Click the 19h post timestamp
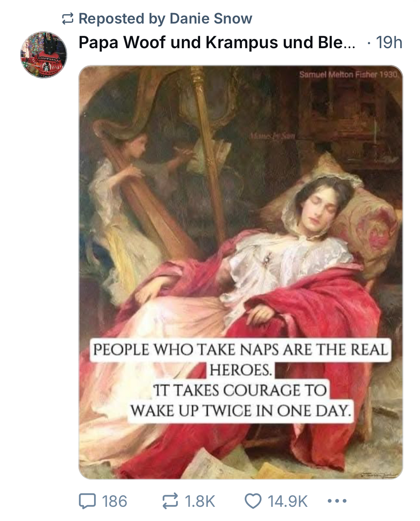This screenshot has height=521, width=420. click(x=389, y=43)
